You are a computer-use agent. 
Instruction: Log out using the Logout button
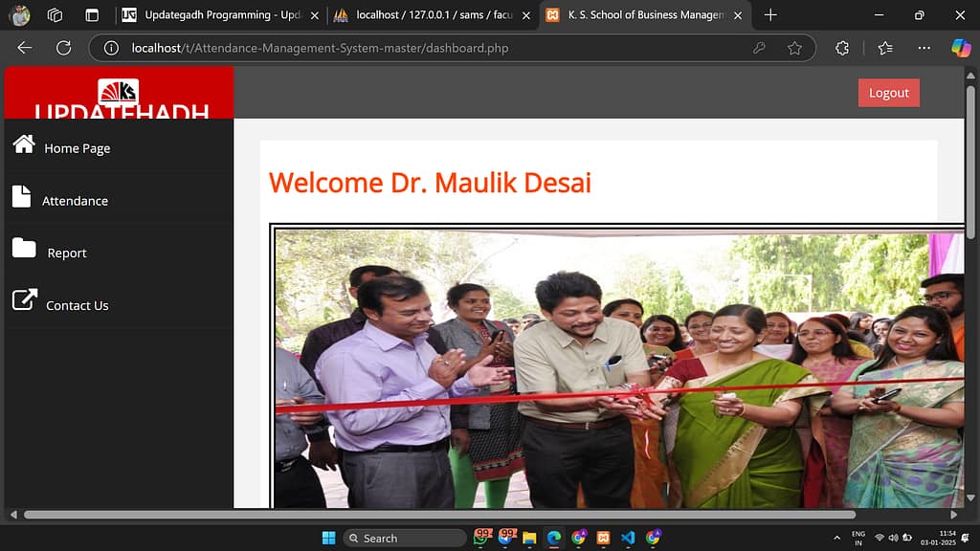tap(888, 93)
